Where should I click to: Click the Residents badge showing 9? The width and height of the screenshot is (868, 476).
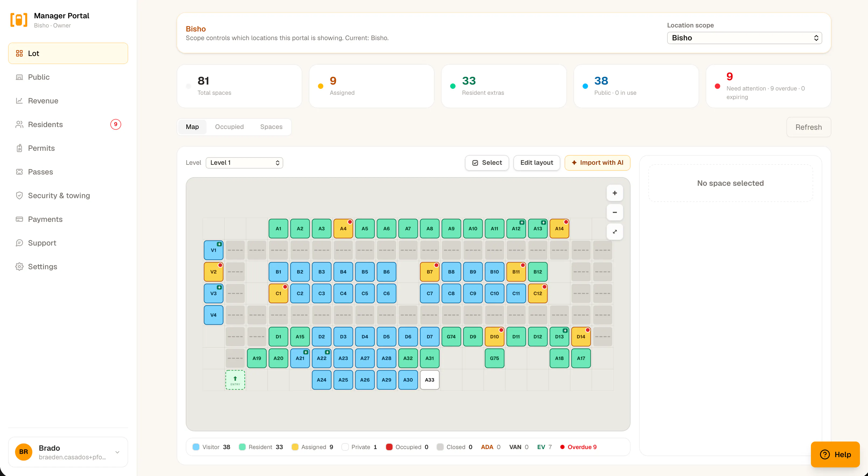click(x=115, y=124)
